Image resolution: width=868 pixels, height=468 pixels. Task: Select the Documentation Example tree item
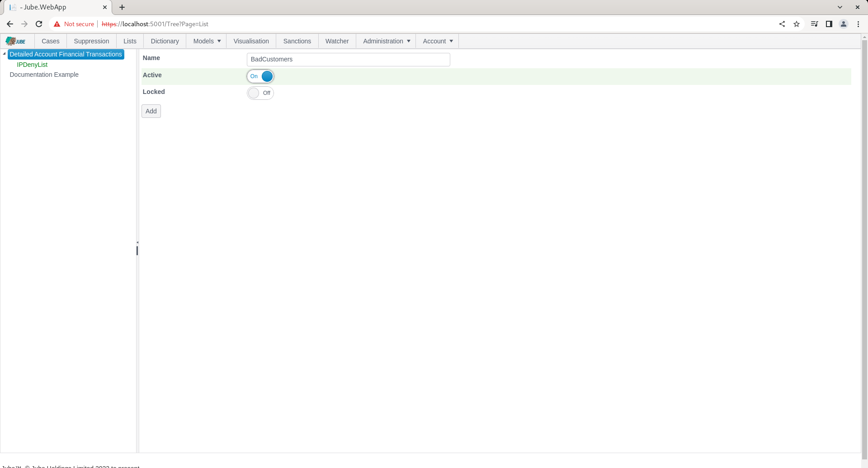(x=44, y=75)
